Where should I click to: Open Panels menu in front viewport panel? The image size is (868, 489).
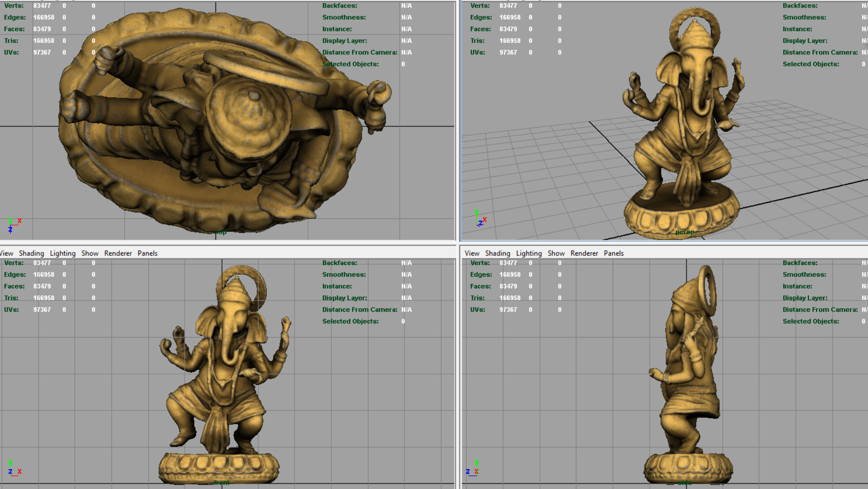tap(147, 253)
